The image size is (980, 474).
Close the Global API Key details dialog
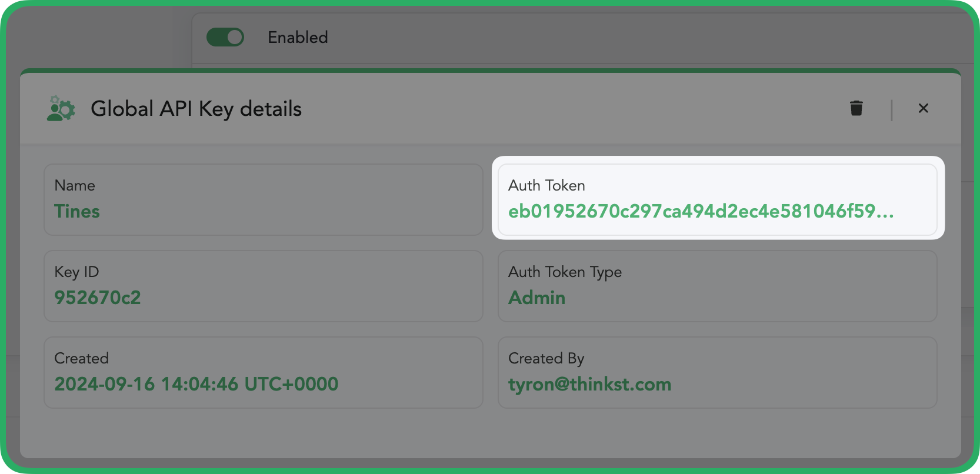pyautogui.click(x=924, y=108)
